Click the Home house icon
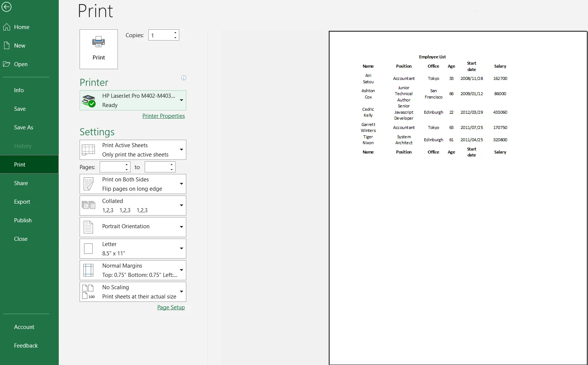The width and height of the screenshot is (588, 365). click(7, 27)
